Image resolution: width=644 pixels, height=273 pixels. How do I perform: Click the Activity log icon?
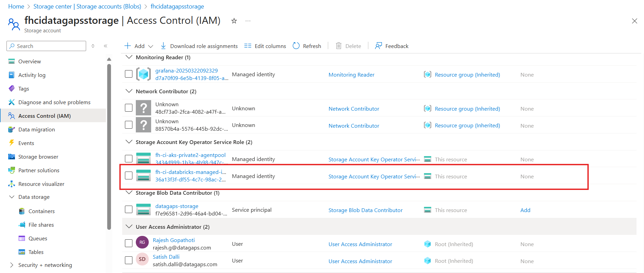12,75
